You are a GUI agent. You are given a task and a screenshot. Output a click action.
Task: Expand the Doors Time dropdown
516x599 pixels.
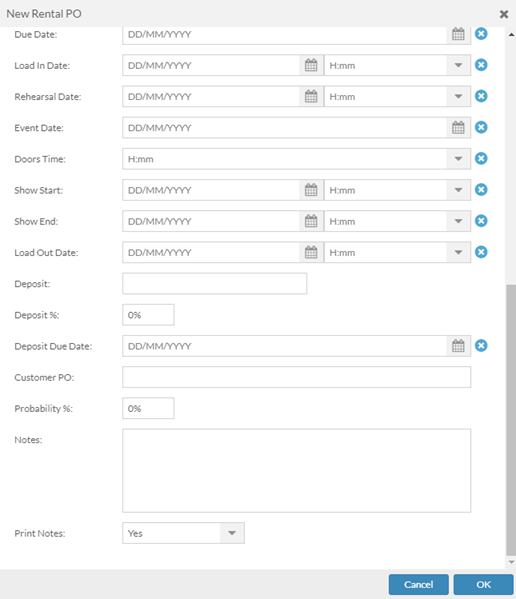tap(458, 159)
